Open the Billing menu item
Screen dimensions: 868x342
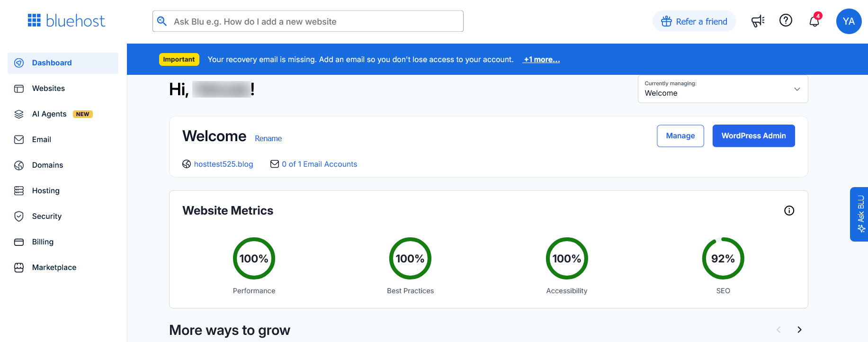coord(63,242)
